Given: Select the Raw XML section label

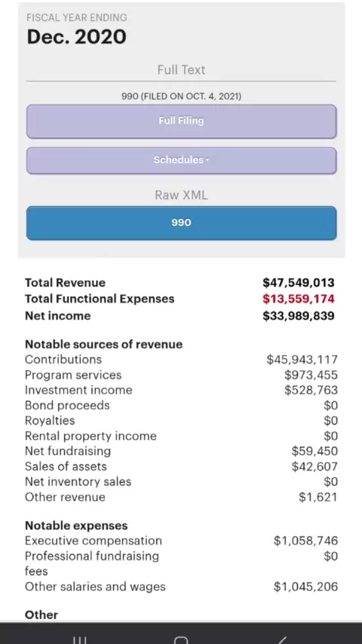Looking at the screenshot, I should (x=181, y=195).
